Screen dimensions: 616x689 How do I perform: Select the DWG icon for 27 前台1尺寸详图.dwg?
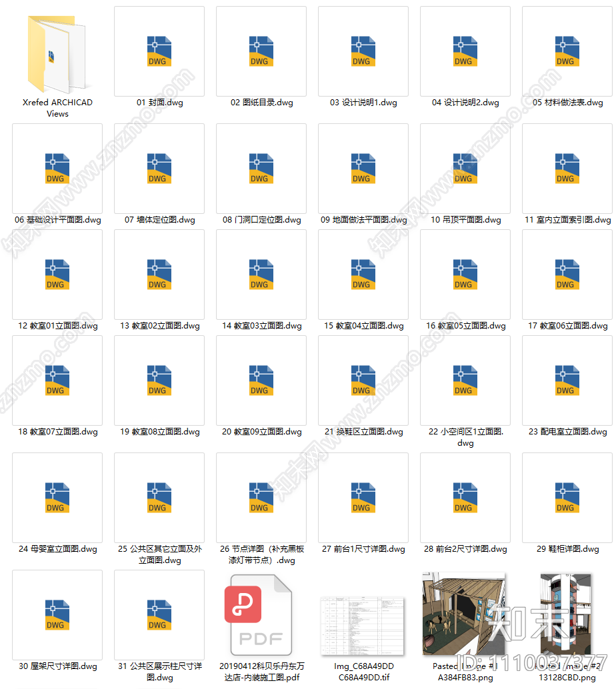pyautogui.click(x=363, y=498)
